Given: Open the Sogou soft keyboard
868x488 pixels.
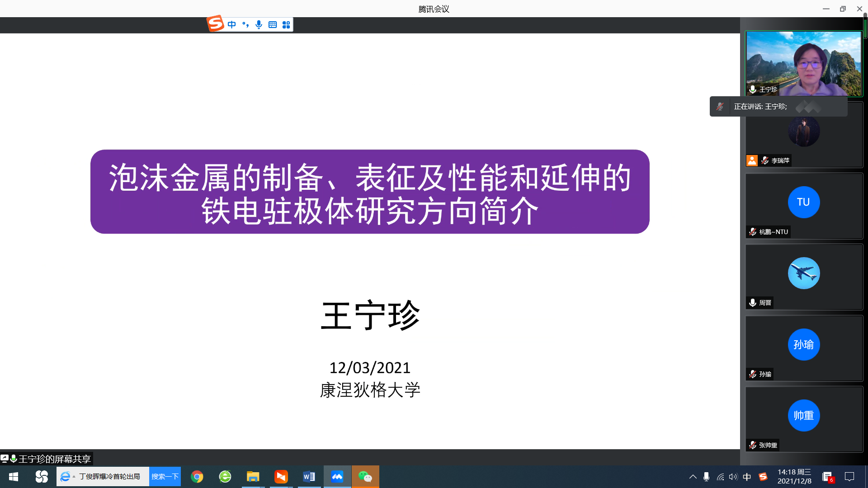Looking at the screenshot, I should click(x=273, y=25).
